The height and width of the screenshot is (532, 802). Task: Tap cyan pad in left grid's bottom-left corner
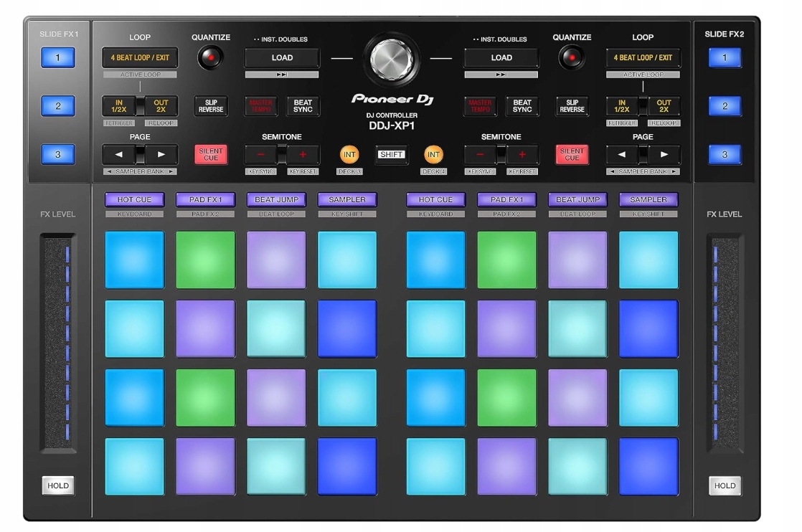click(x=135, y=467)
